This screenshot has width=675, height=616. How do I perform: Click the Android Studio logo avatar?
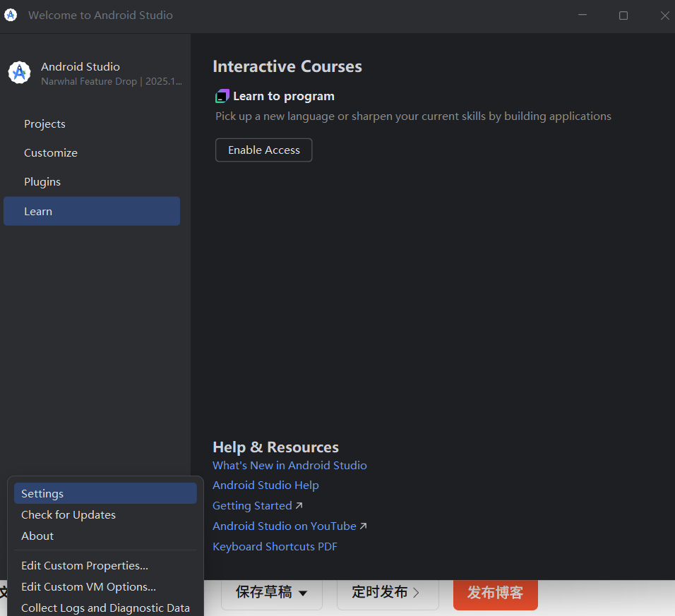pyautogui.click(x=18, y=72)
